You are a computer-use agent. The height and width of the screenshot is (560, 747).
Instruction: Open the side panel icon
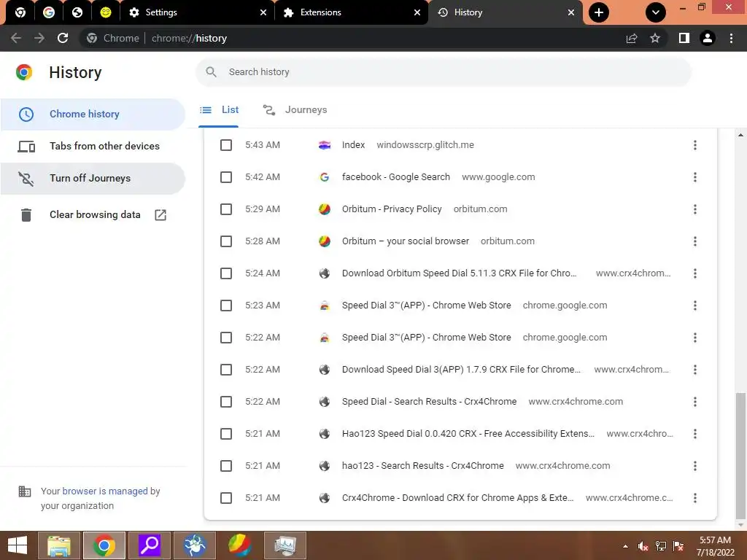point(684,38)
